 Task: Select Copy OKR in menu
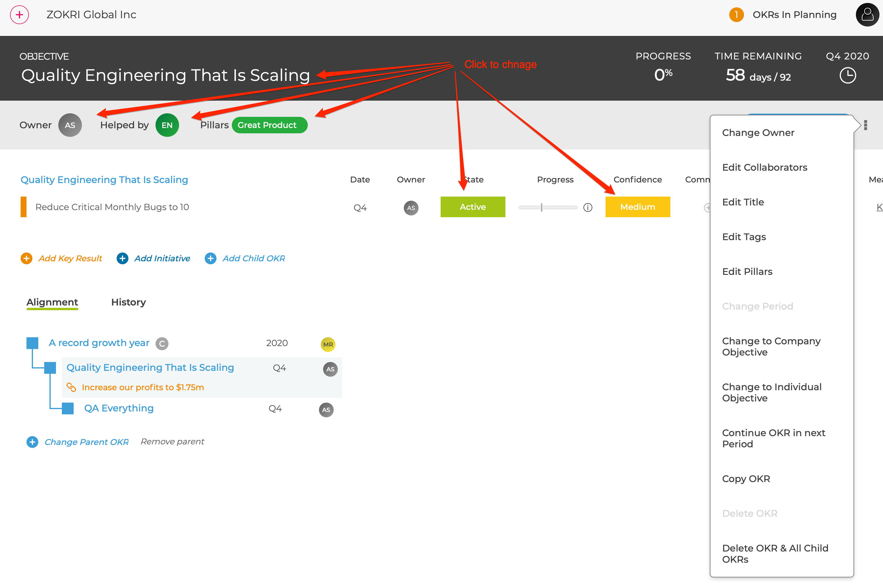tap(746, 479)
